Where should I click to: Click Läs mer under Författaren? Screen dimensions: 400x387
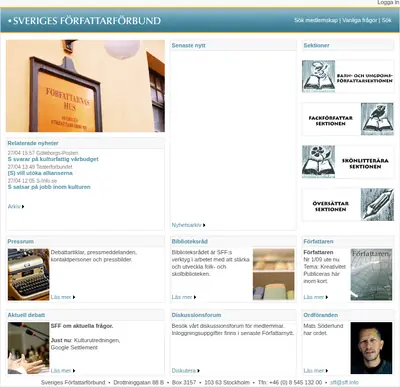point(314,297)
